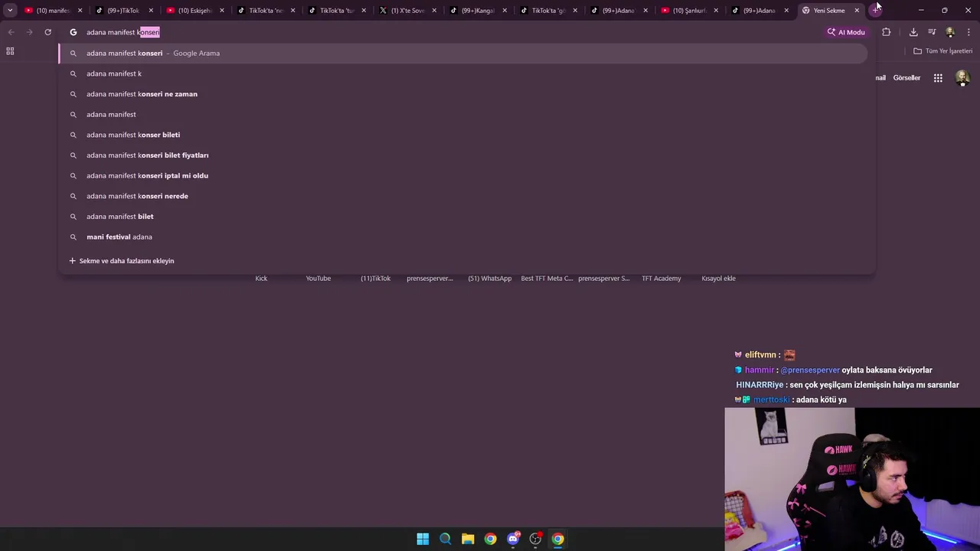The height and width of the screenshot is (551, 980).
Task: Open the '(51) WhatsApp' shortcut
Action: [x=490, y=279]
